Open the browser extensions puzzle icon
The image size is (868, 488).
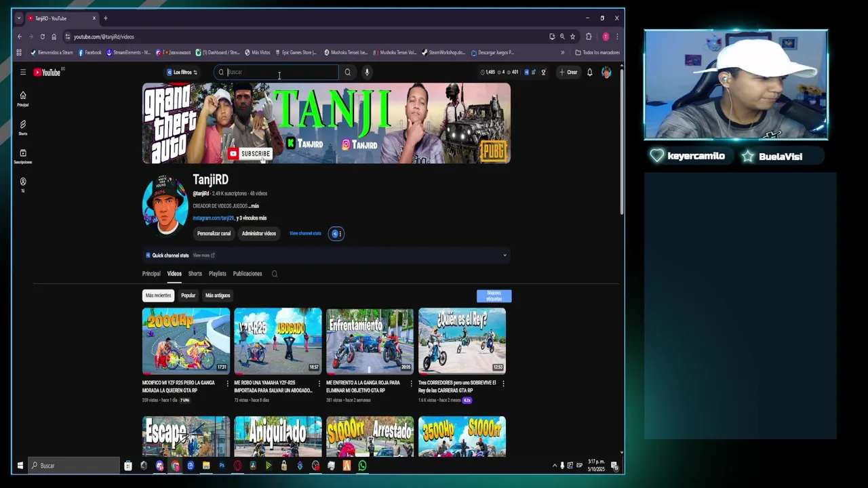589,37
